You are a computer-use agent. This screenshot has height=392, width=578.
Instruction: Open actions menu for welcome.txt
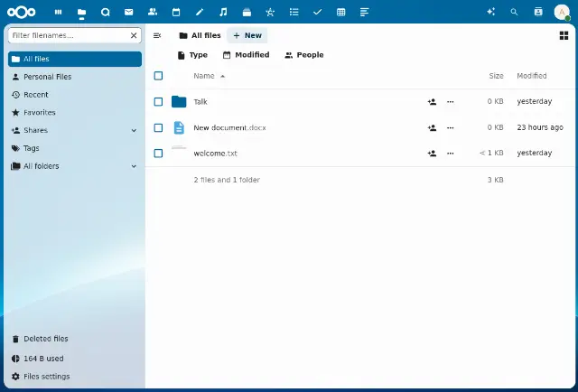[451, 154]
